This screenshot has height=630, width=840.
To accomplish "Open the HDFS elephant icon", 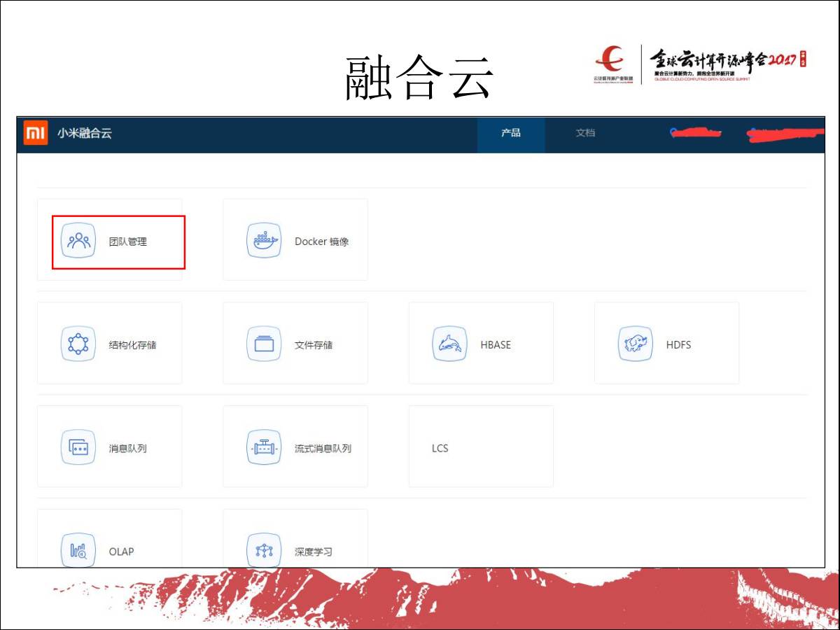I will coord(636,344).
